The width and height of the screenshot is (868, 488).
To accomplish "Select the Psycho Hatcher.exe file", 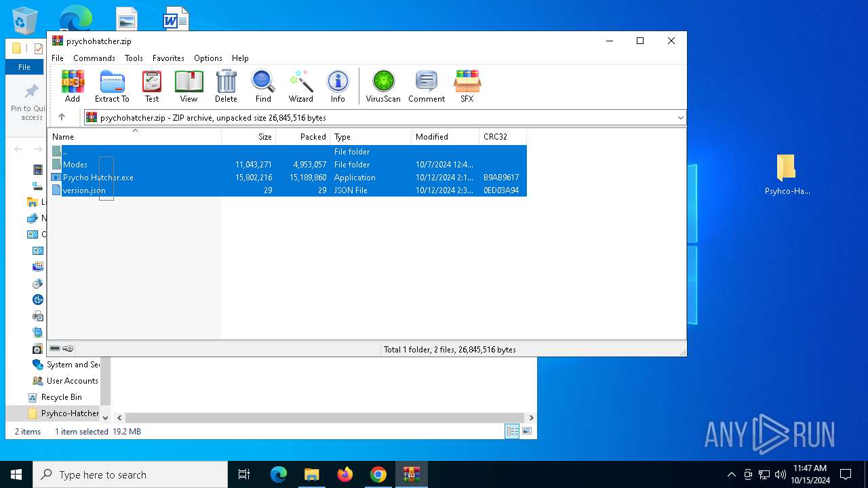I will (x=288, y=178).
